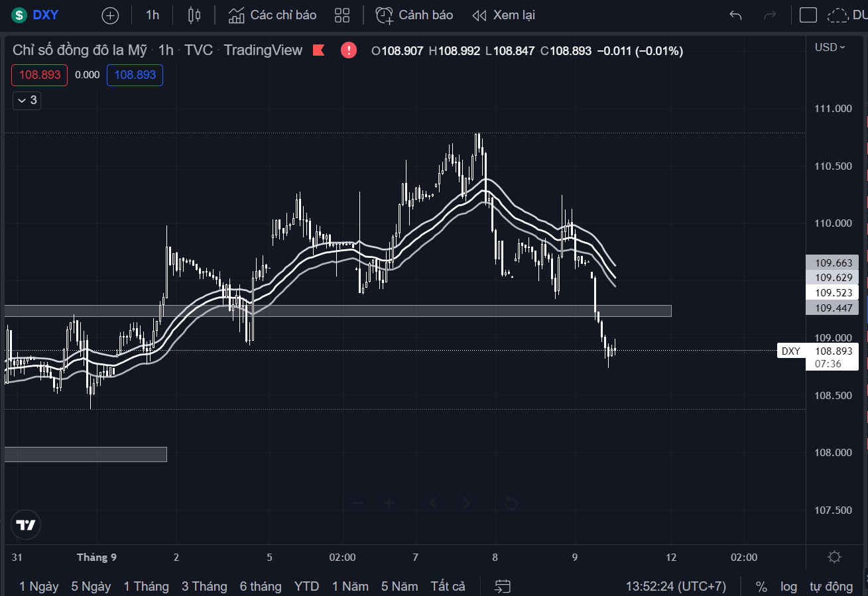868x596 pixels.
Task: Expand the collapsed indicators legend
Action: click(x=27, y=101)
